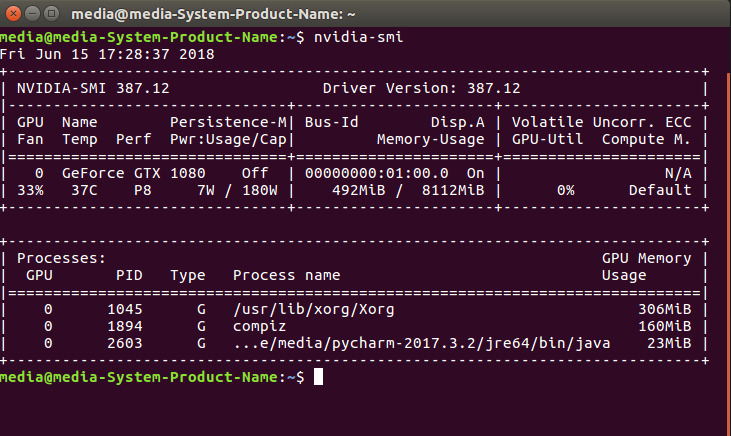
Task: Click the 'GPU-Util' header
Action: tap(547, 139)
